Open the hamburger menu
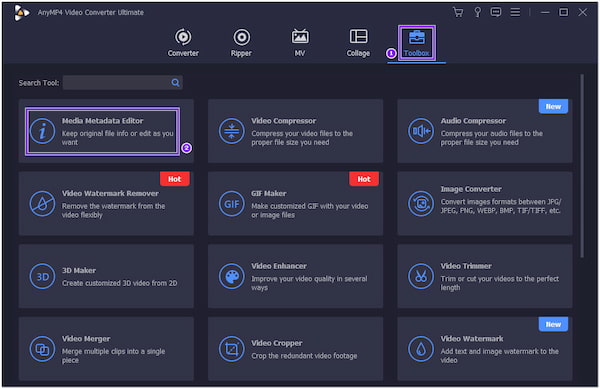The image size is (600, 389). [515, 12]
